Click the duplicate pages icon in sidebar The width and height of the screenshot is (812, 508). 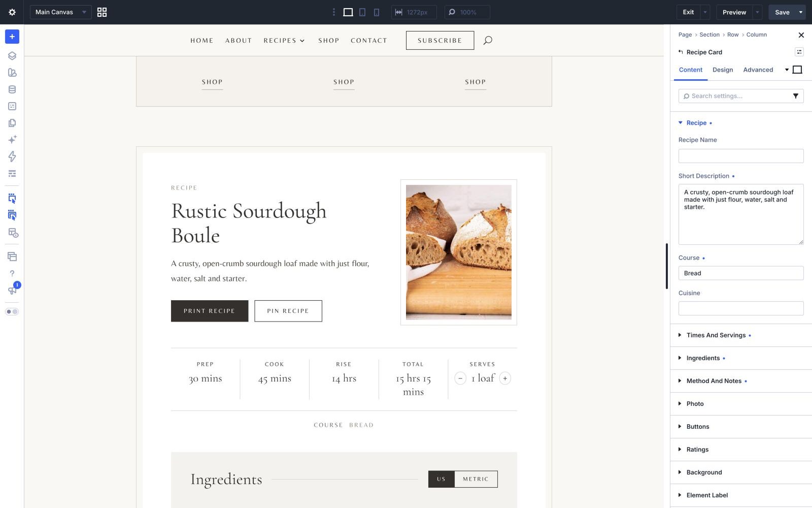click(12, 123)
